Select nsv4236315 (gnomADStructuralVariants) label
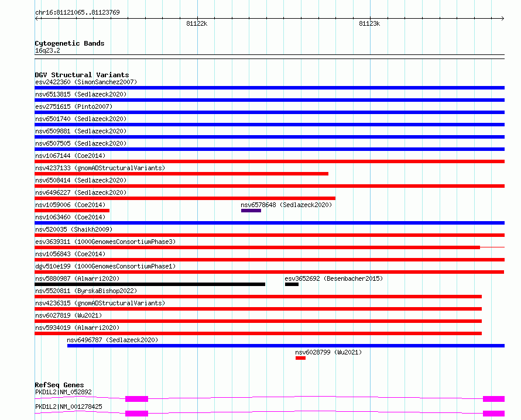Image resolution: width=521 pixels, height=420 pixels. pyautogui.click(x=100, y=303)
